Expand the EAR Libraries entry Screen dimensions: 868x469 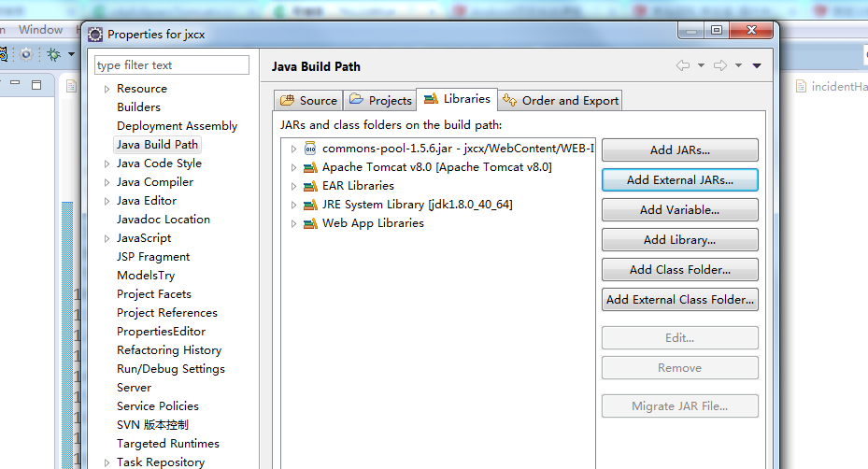pos(293,186)
